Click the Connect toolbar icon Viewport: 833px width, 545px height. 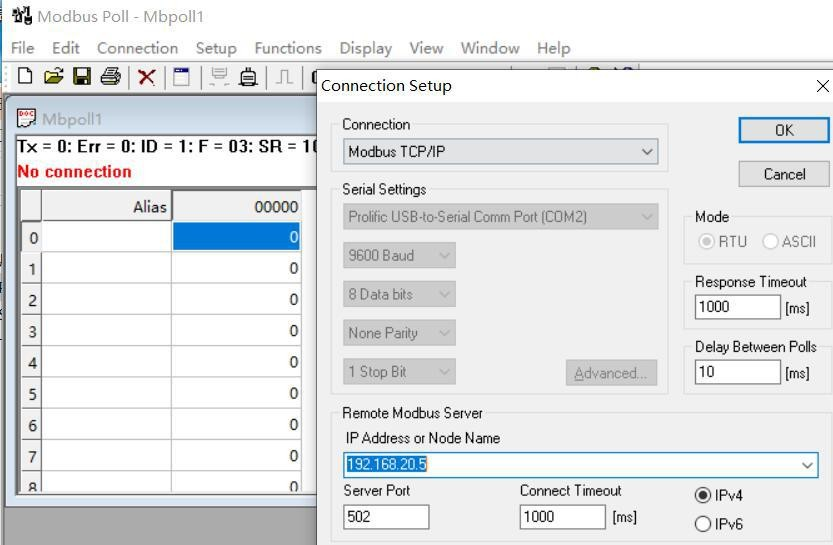tap(219, 77)
